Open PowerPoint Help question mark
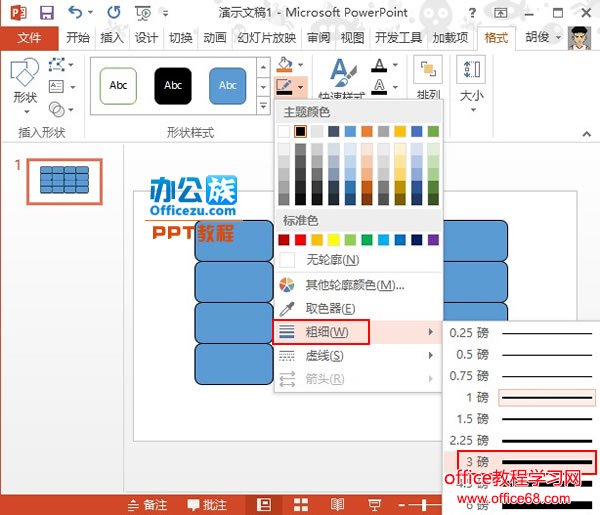 [x=472, y=13]
